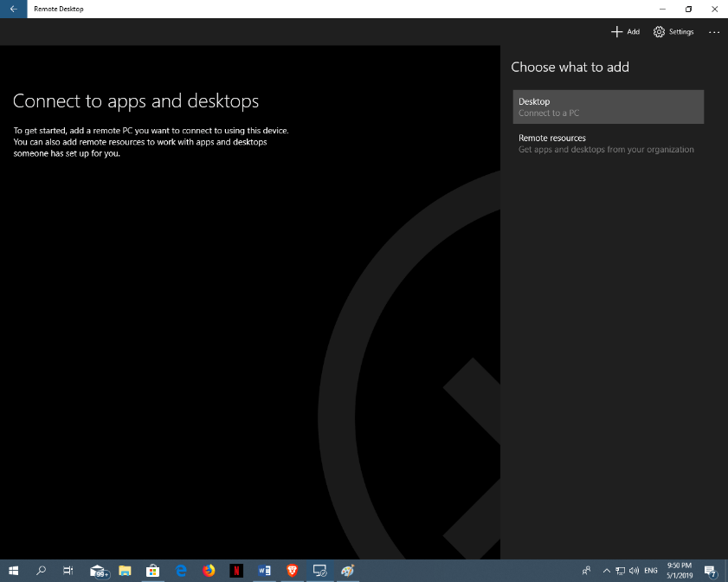Open the Windows Start menu
This screenshot has height=582, width=728.
[x=14, y=571]
